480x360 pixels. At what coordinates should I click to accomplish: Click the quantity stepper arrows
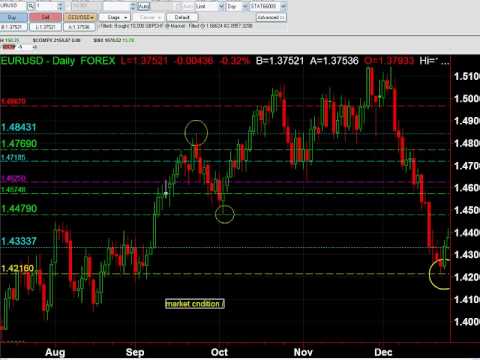[x=60, y=6]
